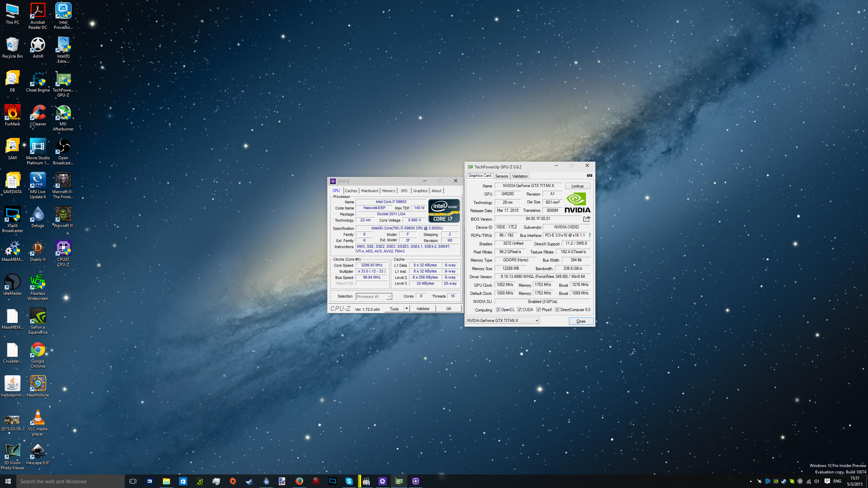Select the XSplit Broadcaster desktop icon
This screenshot has width=868, height=488.
[x=13, y=219]
